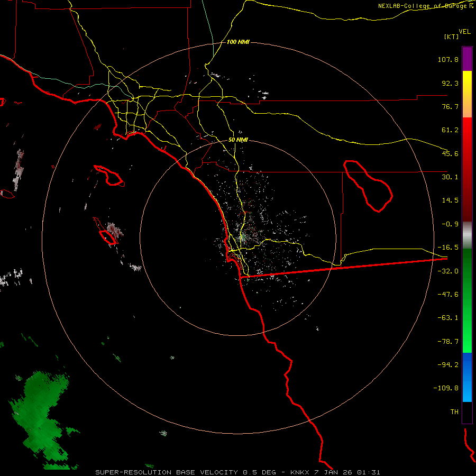Click the 14.5 velocity scale value
Image resolution: width=476 pixels, height=476 pixels.
(450, 200)
